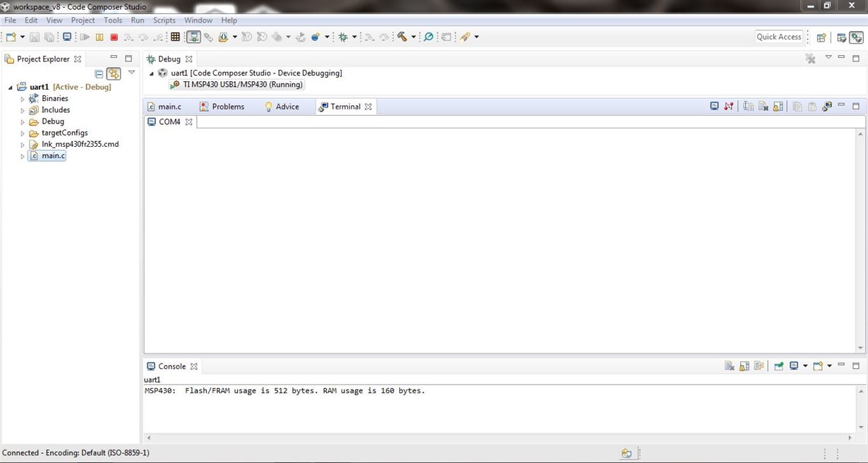868x463 pixels.
Task: Clear the Console with the clear icon
Action: [x=730, y=366]
